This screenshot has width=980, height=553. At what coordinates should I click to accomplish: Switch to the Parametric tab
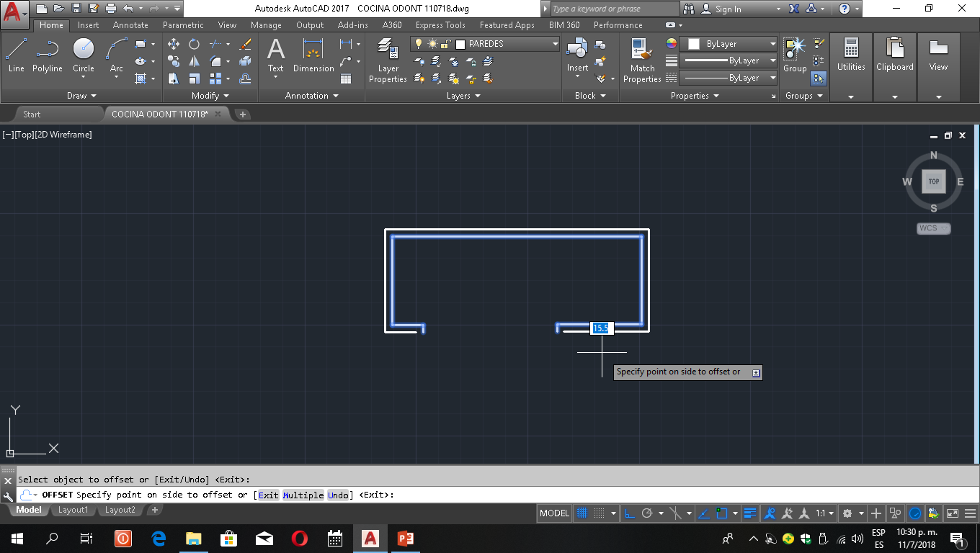tap(183, 25)
